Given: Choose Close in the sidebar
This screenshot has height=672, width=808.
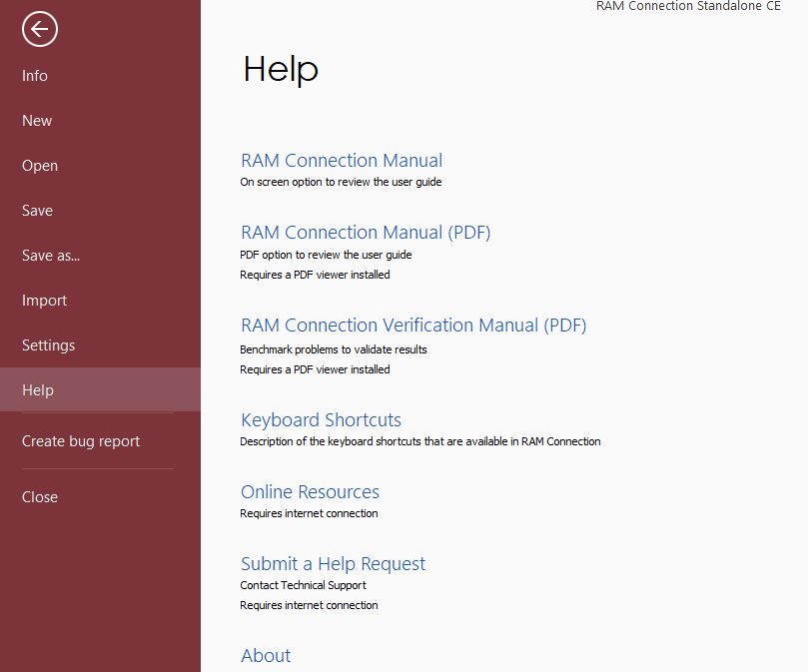Looking at the screenshot, I should click(40, 497).
